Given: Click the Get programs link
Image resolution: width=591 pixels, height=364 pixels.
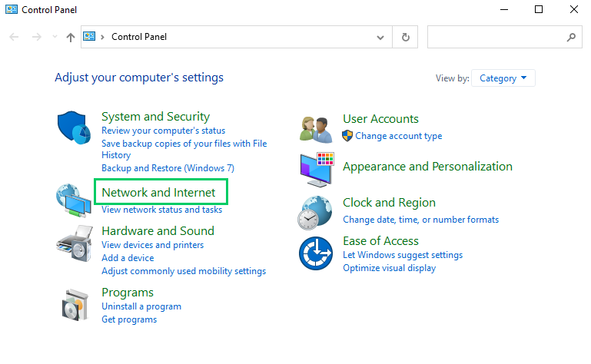Looking at the screenshot, I should 129,319.
